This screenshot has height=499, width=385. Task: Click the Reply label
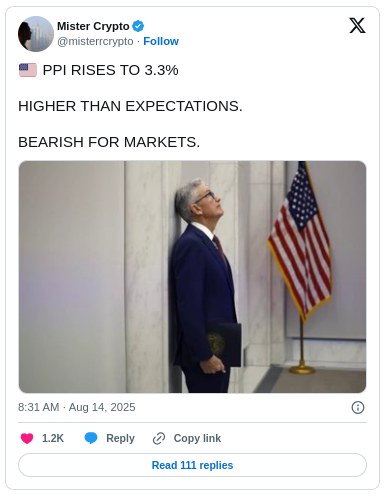pos(120,438)
